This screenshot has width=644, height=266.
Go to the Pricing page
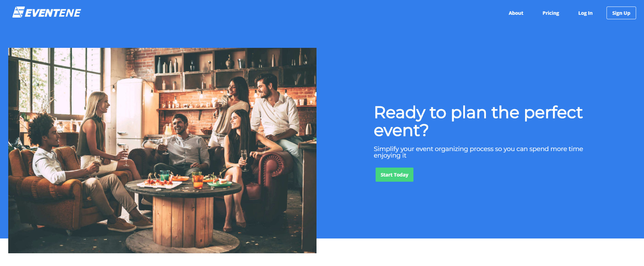click(x=551, y=13)
